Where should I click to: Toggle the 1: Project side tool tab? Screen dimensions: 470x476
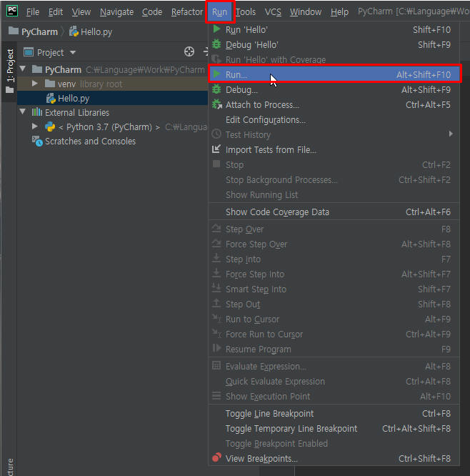(x=10, y=71)
